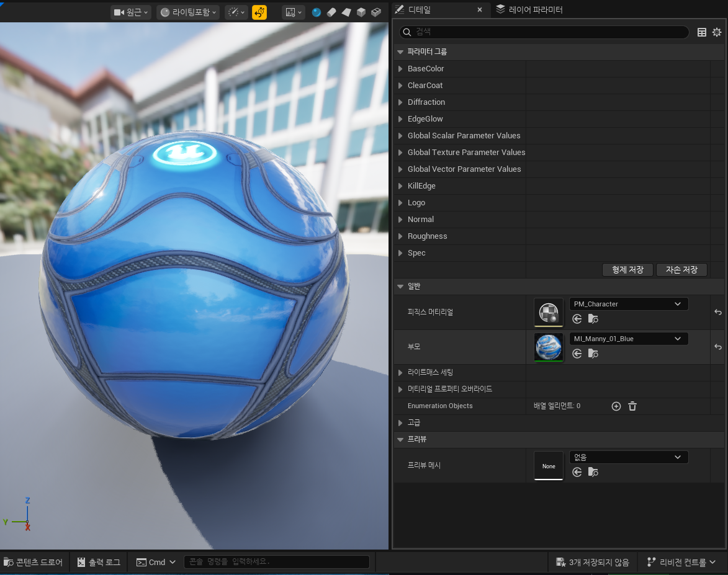
Task: Expand Global Vector Parameter Values
Action: pyautogui.click(x=400, y=169)
